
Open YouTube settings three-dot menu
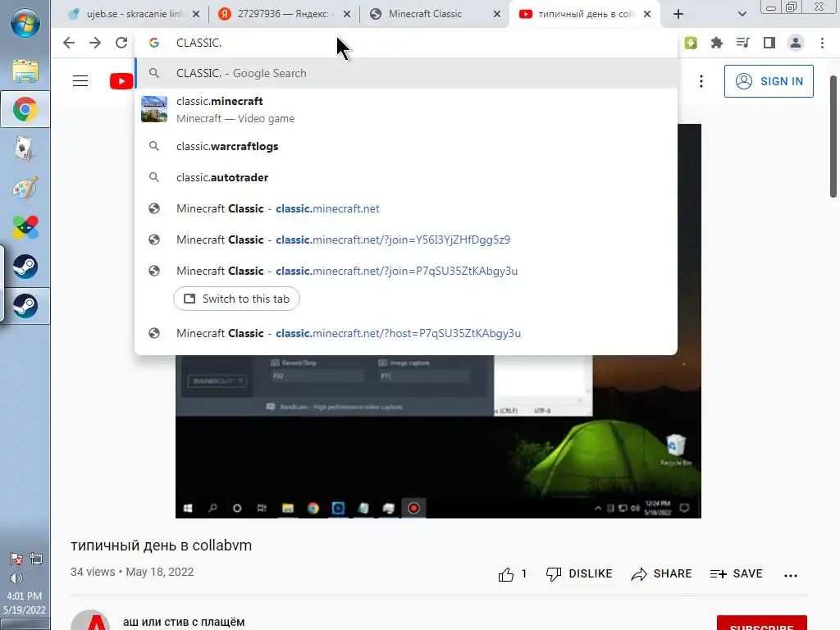click(x=701, y=81)
